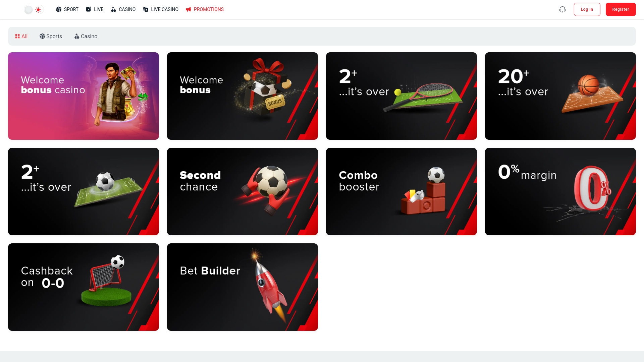The height and width of the screenshot is (362, 644).
Task: Go to the Casino section in the header
Action: click(x=123, y=9)
